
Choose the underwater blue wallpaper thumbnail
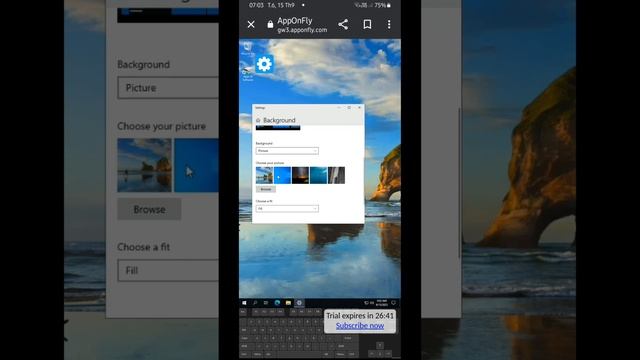coord(318,175)
